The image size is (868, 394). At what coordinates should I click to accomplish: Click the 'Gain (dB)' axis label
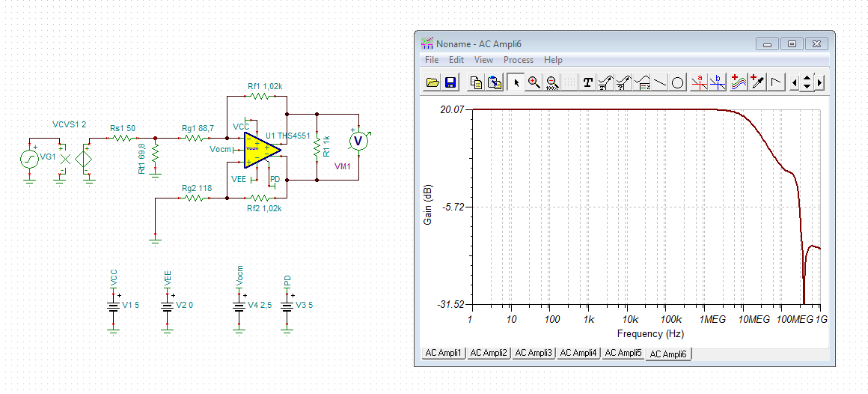click(428, 207)
